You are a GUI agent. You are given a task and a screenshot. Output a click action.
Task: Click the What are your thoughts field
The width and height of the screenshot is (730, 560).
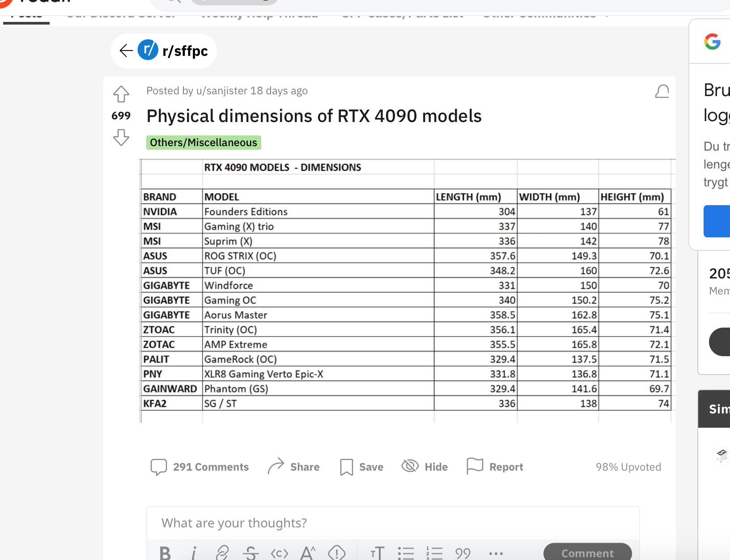click(393, 523)
